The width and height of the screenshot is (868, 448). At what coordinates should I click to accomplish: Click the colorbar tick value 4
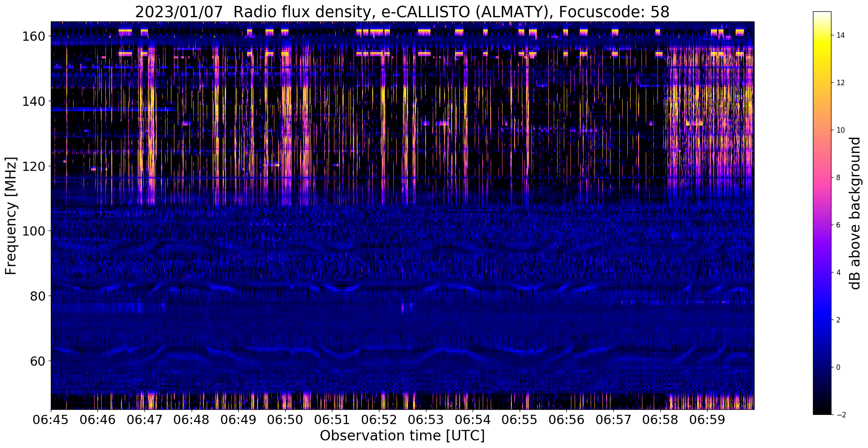click(839, 272)
